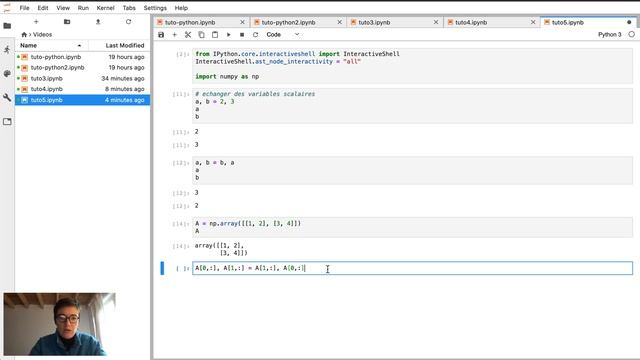This screenshot has height=360, width=640.
Task: Insert a cell below with plus icon
Action: coord(174,35)
